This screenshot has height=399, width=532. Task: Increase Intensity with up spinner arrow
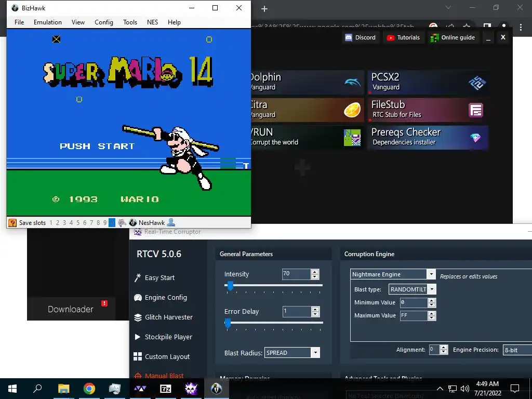click(x=315, y=272)
